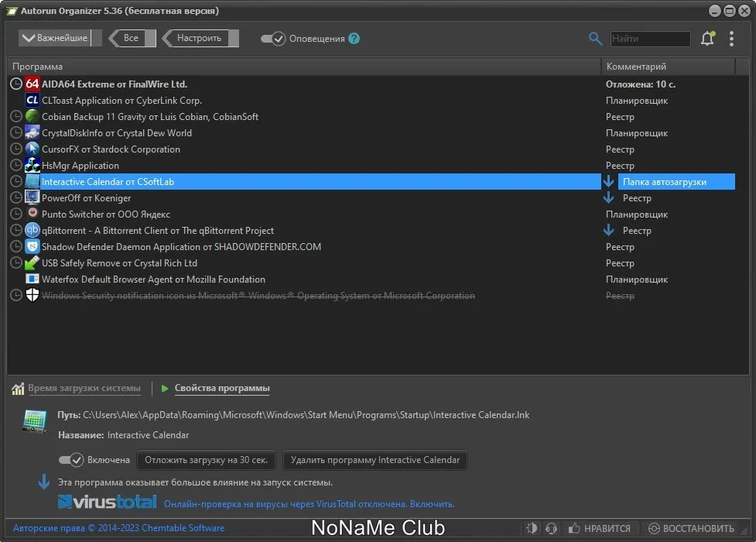This screenshot has height=542, width=756.
Task: Click the AIDA64 Extreme program icon
Action: [32, 84]
